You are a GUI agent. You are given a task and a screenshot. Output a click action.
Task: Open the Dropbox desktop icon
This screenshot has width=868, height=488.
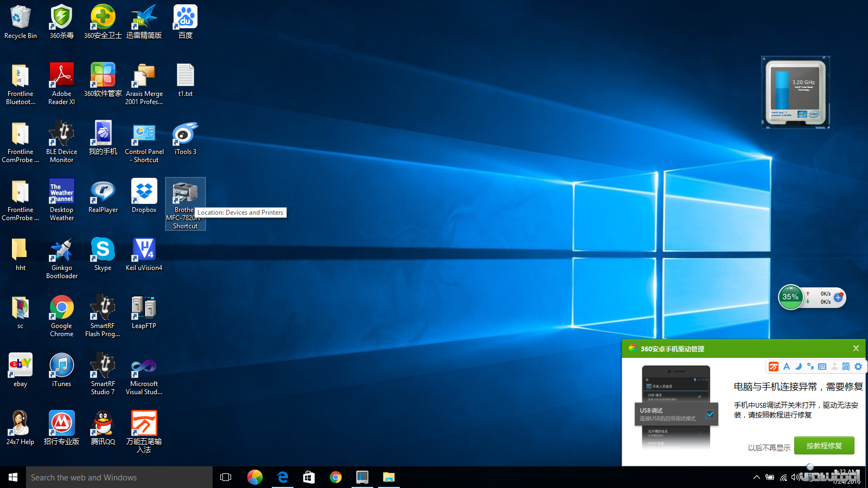pos(144,196)
